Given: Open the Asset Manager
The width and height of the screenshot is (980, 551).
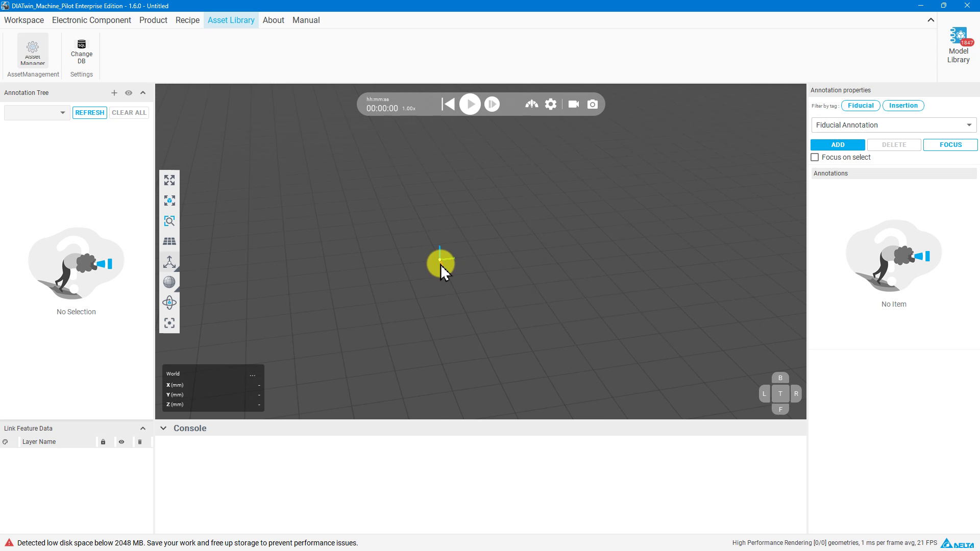Looking at the screenshot, I should point(33,50).
